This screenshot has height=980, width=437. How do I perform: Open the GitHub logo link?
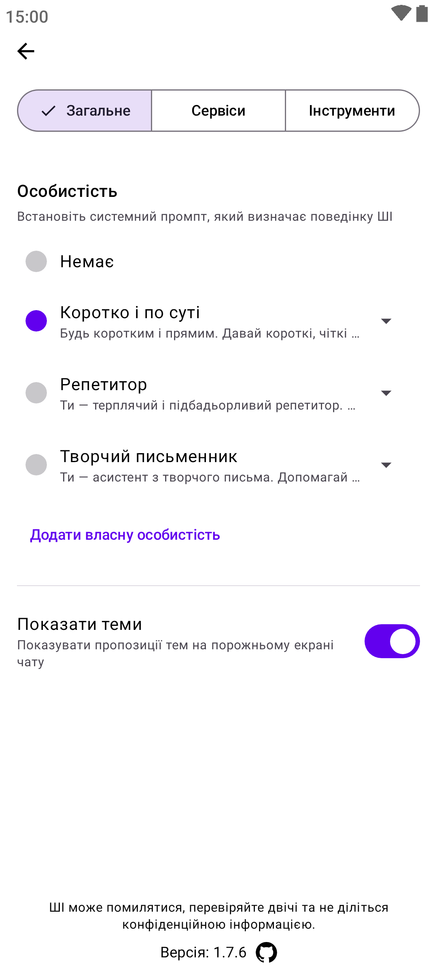point(266,952)
